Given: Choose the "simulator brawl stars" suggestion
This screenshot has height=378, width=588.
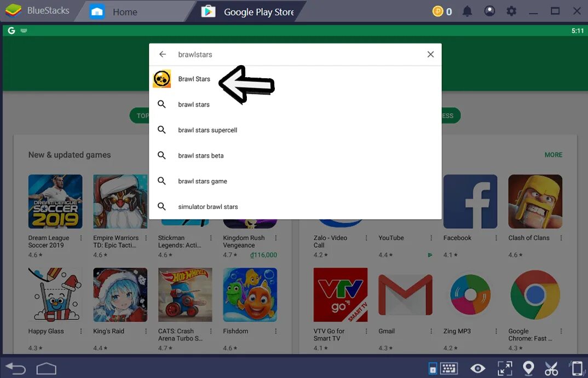Looking at the screenshot, I should click(295, 206).
